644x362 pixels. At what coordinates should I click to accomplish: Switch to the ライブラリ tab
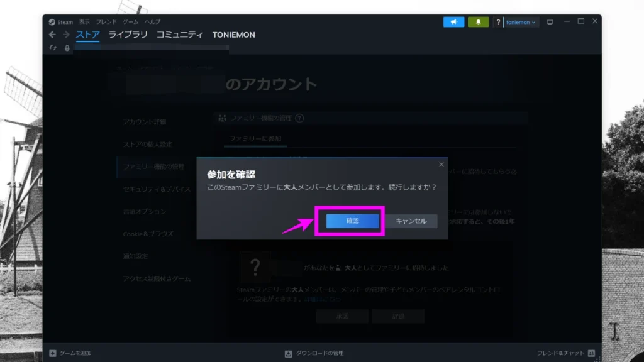pos(128,35)
